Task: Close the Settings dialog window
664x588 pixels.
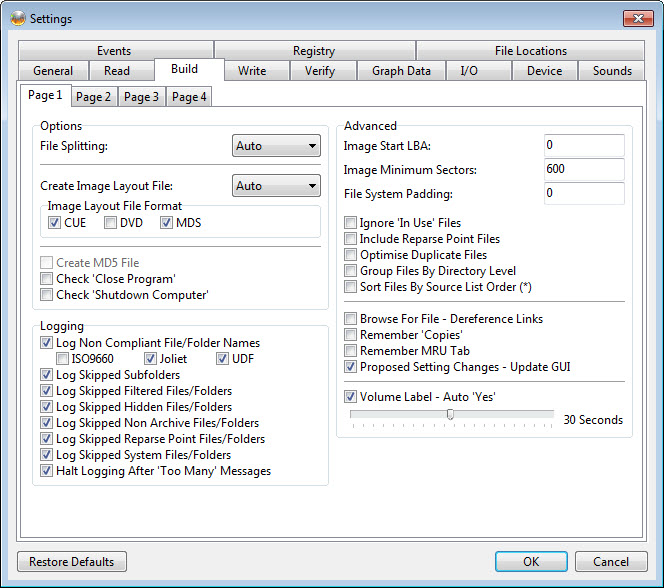Action: [x=638, y=18]
